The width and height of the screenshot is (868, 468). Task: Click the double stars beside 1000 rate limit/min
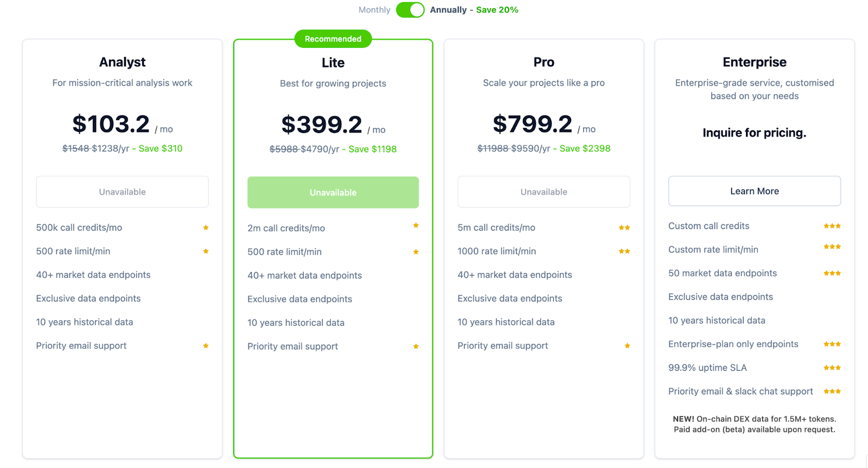point(624,251)
